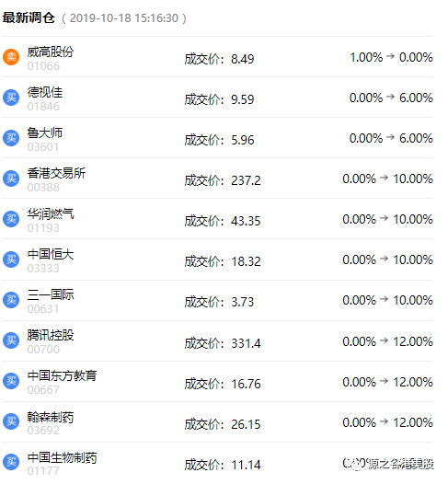
Task: Click the buy icon beside 翰森制药
Action: (x=11, y=421)
